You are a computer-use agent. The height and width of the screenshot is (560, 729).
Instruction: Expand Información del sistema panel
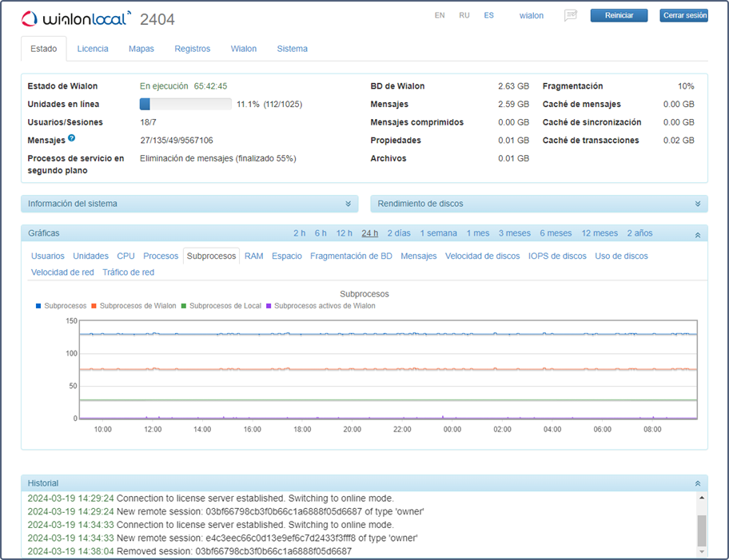347,204
